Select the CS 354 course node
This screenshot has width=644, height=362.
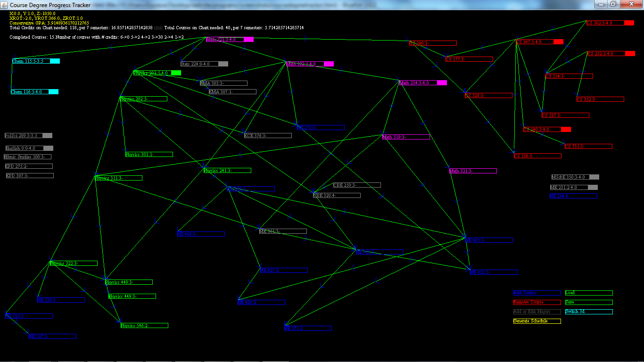pos(569,76)
